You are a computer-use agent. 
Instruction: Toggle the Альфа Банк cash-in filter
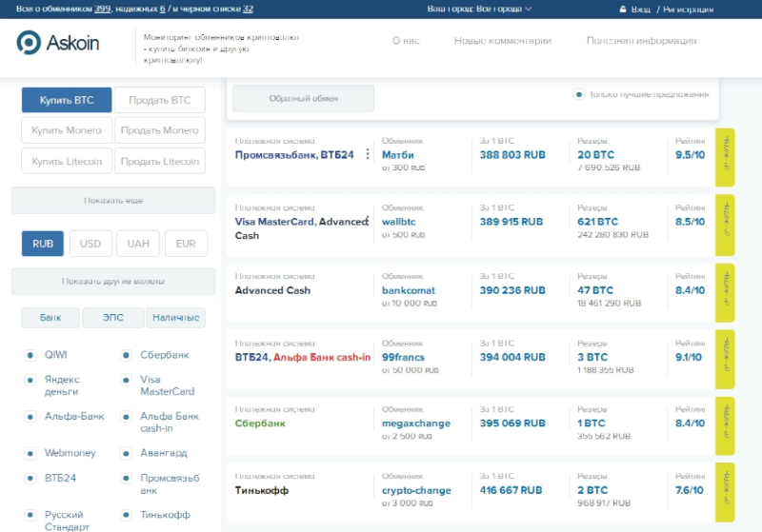[x=126, y=417]
